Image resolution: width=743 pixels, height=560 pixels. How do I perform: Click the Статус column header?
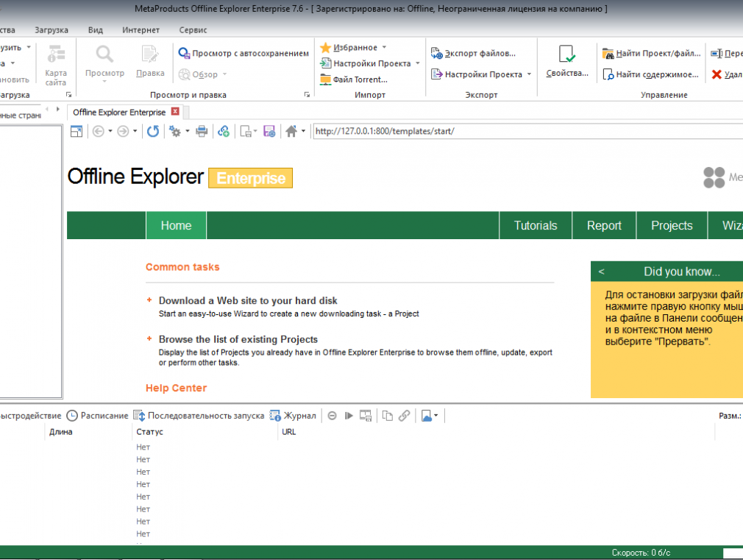[205, 432]
